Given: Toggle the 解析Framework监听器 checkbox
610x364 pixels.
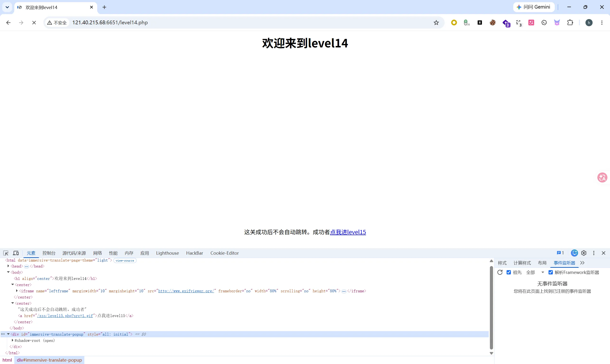Looking at the screenshot, I should pyautogui.click(x=551, y=272).
